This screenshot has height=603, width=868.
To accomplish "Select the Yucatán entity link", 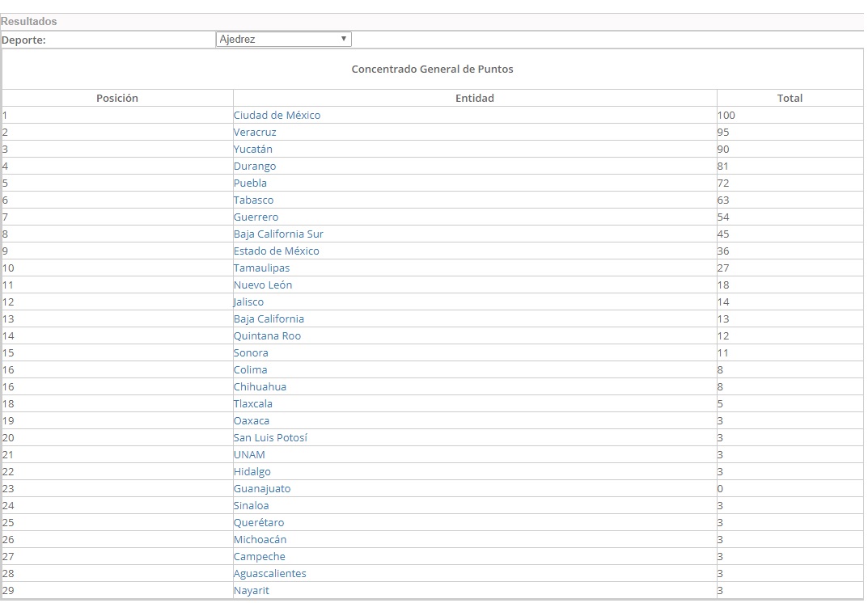I will [x=252, y=150].
